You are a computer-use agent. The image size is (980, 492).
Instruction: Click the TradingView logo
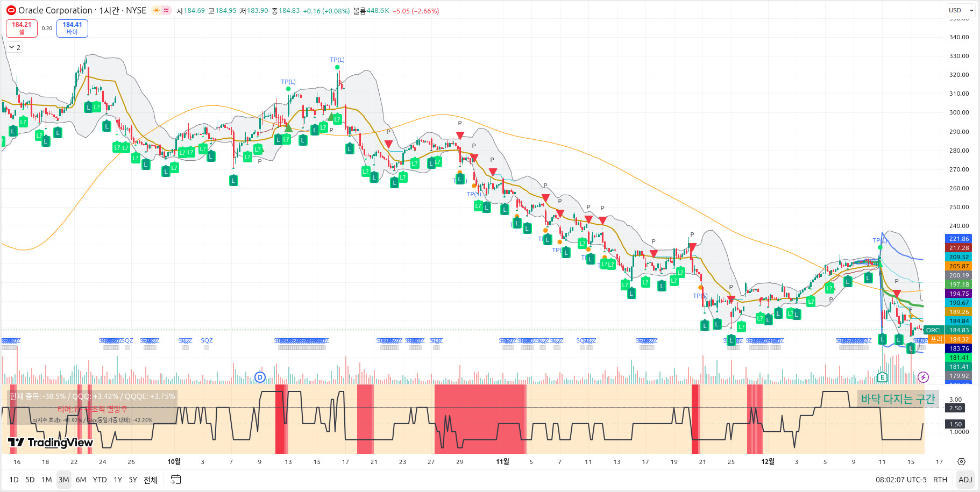pyautogui.click(x=51, y=443)
